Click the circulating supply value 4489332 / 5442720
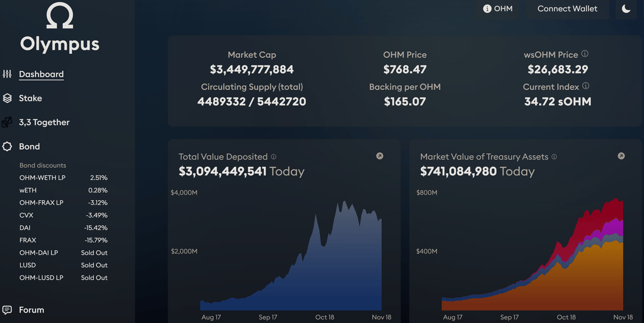 pyautogui.click(x=252, y=101)
